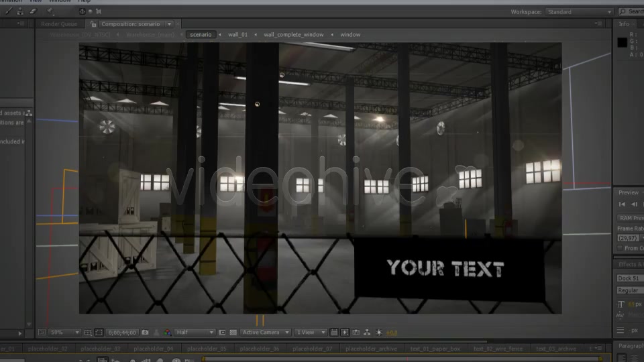Click the composition lock icon beside Composition: scenario
Viewport: 644px width, 362px height.
pos(93,24)
